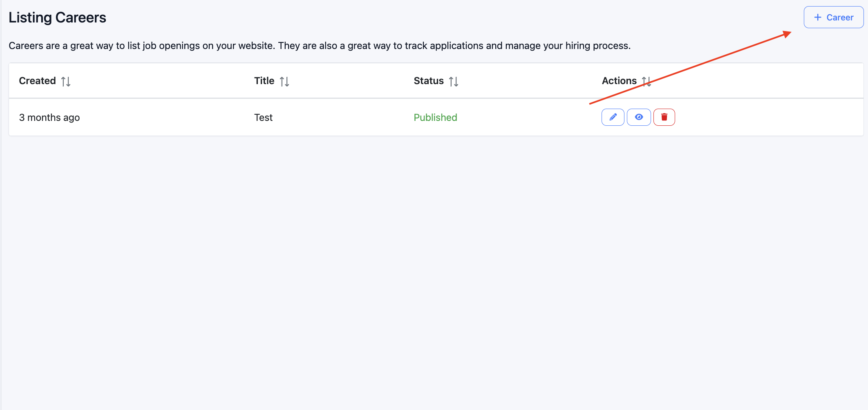The width and height of the screenshot is (868, 410).
Task: Edit the Test career with pencil icon
Action: tap(613, 118)
